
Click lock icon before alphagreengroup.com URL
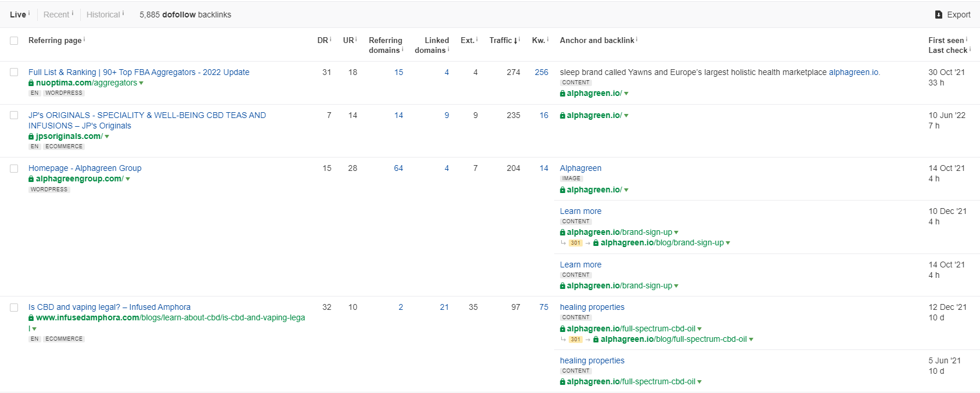pyautogui.click(x=31, y=179)
